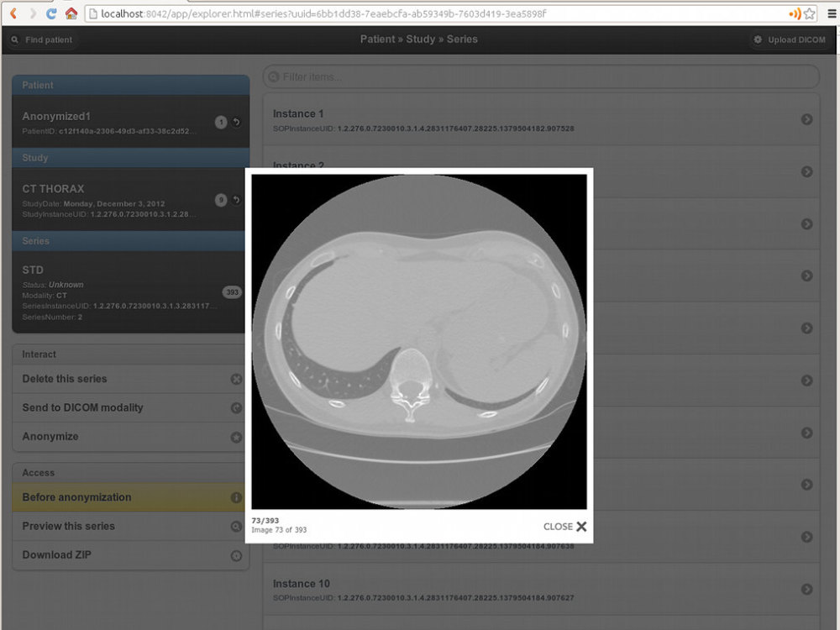840x630 pixels.
Task: Click the arrow icon on Instance 10 row
Action: [x=806, y=590]
